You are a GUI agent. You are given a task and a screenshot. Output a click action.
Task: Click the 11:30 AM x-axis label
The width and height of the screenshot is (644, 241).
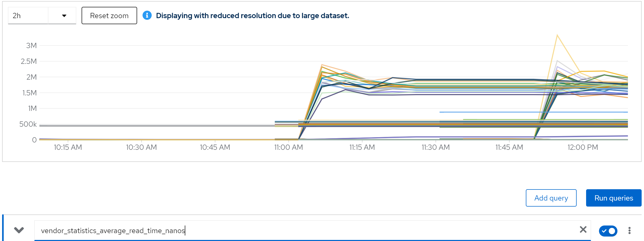436,147
